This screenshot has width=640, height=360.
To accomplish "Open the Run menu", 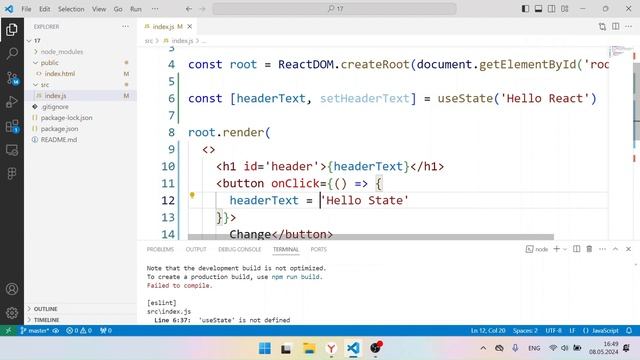I will tap(136, 9).
